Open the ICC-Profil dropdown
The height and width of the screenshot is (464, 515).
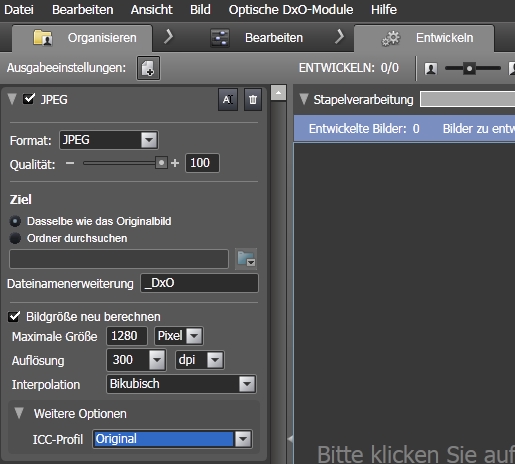[x=243, y=439]
